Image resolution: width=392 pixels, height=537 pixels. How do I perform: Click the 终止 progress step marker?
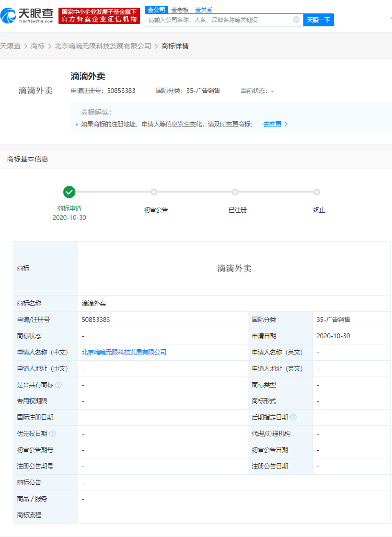317,192
